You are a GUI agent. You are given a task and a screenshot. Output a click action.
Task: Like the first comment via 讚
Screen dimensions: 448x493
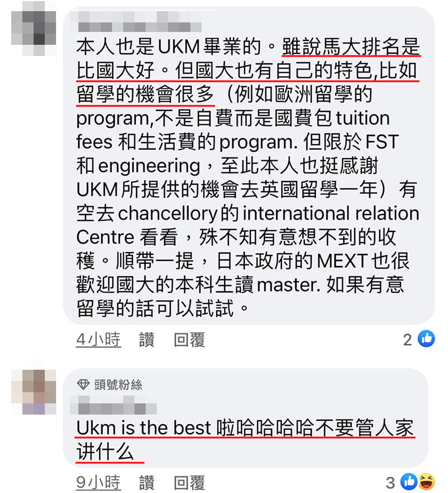147,339
